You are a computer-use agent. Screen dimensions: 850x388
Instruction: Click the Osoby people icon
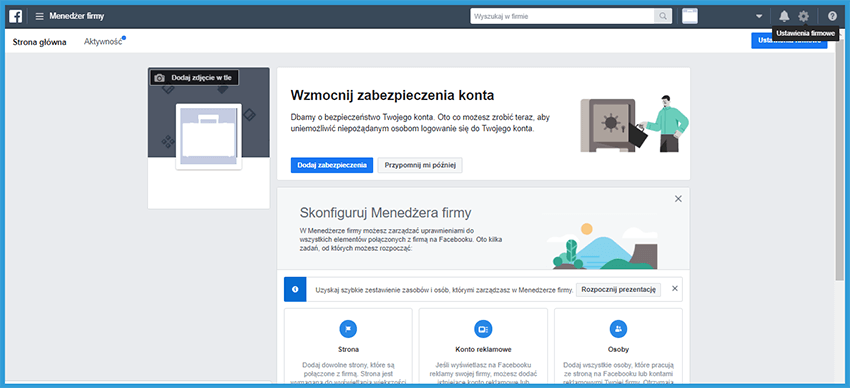point(619,329)
